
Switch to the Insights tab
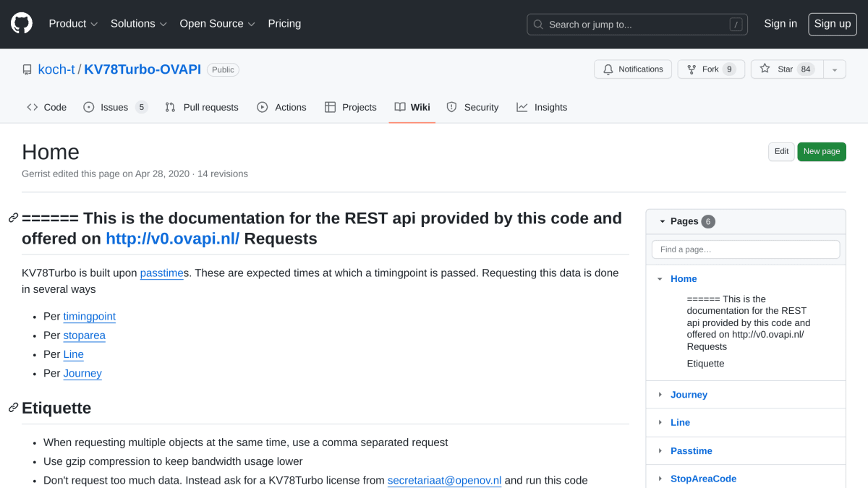coord(542,107)
